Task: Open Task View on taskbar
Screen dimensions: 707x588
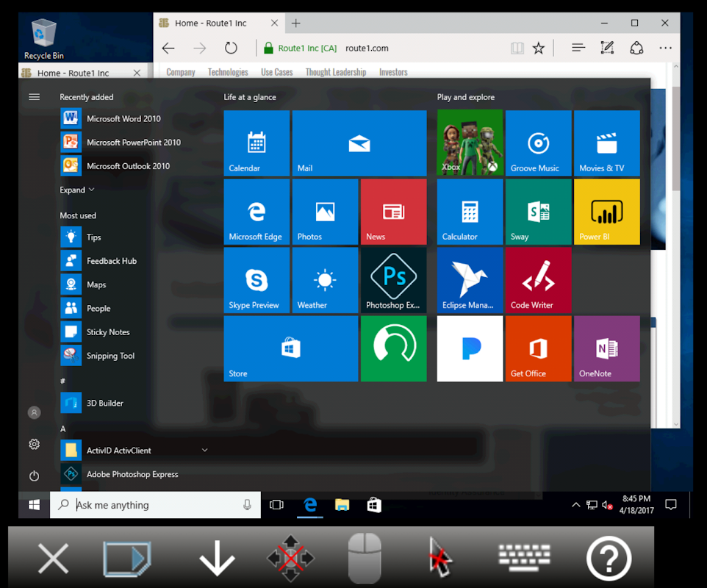Action: pos(276,505)
